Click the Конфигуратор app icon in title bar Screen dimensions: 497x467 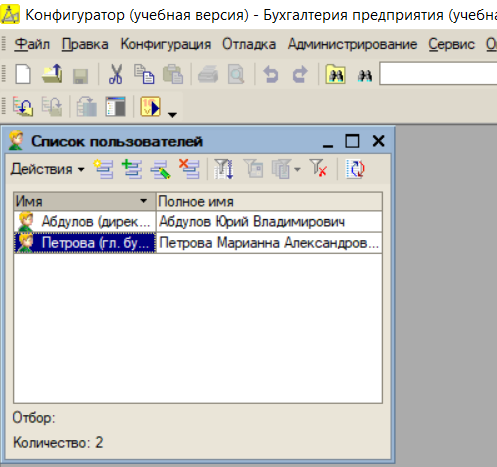[10, 14]
